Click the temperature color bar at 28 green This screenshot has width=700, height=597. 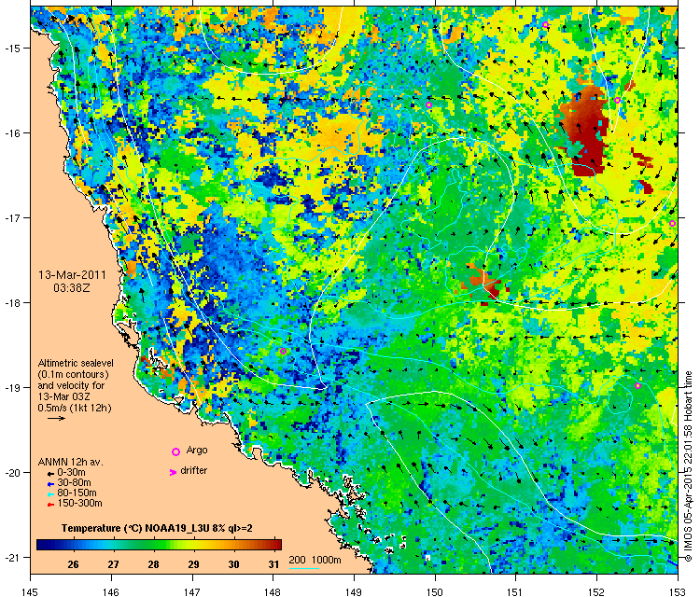[154, 545]
